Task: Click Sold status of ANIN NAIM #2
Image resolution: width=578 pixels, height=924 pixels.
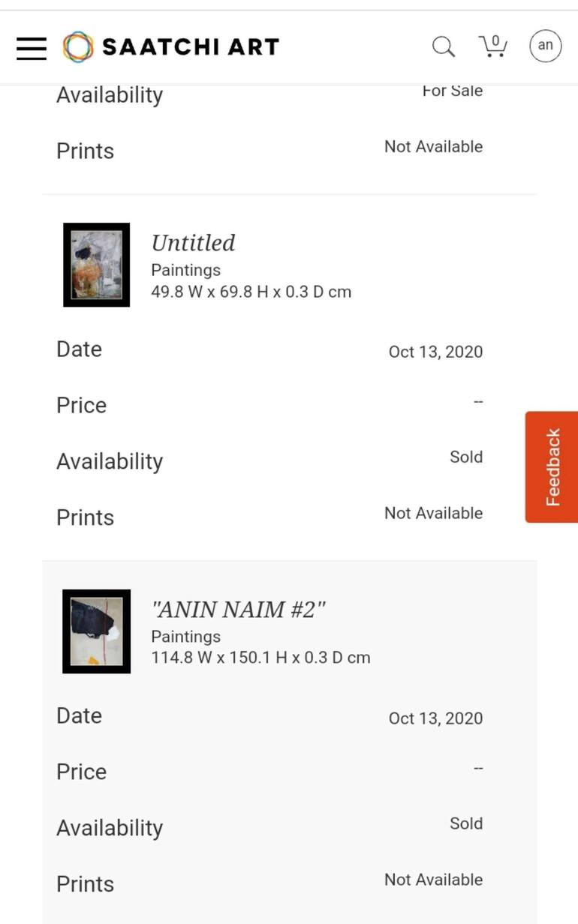Action: [x=466, y=823]
